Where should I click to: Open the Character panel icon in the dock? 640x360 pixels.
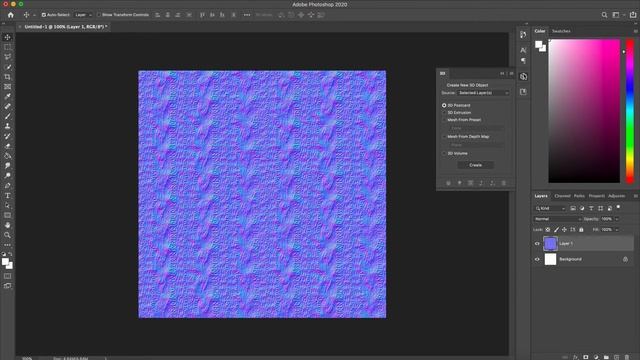(x=523, y=50)
